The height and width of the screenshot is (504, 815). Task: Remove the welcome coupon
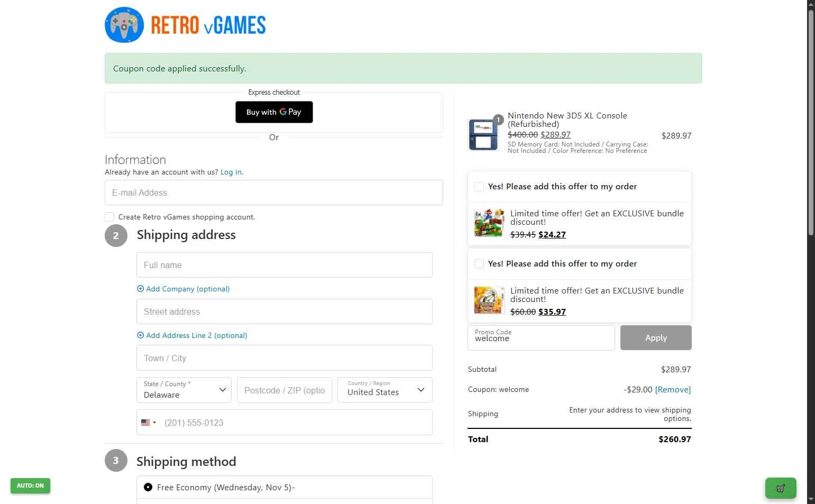click(673, 390)
